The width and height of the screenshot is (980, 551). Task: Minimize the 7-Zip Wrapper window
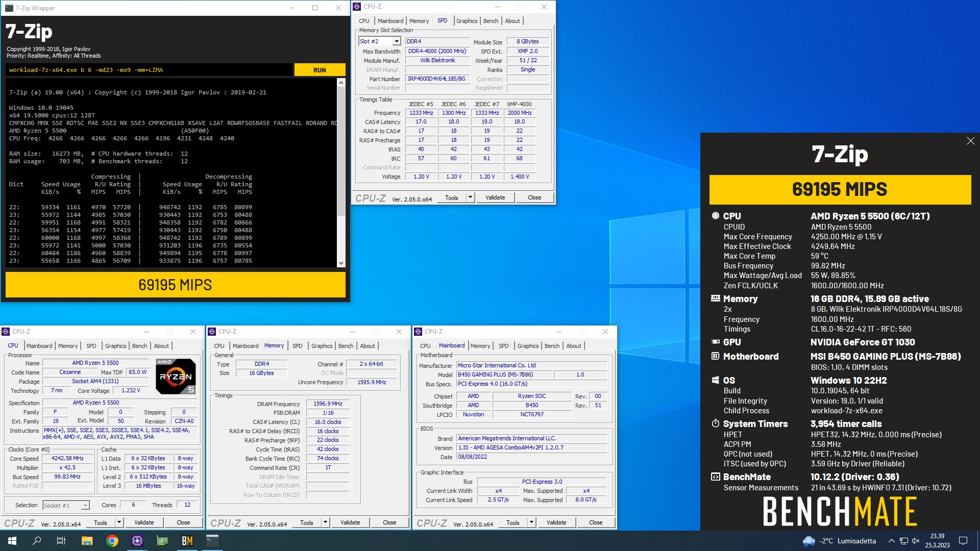click(291, 8)
